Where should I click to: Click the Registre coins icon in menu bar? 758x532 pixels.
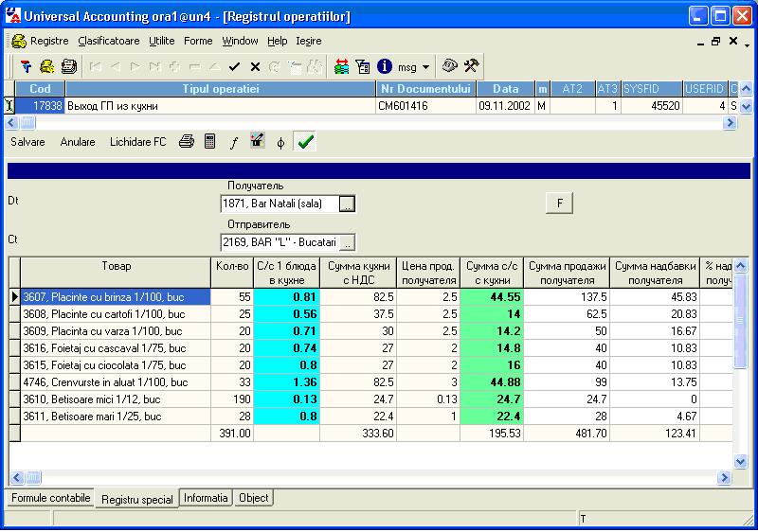[19, 41]
